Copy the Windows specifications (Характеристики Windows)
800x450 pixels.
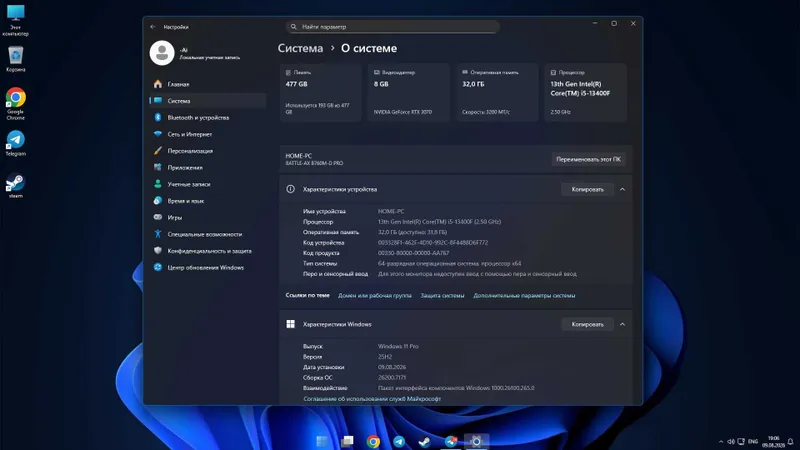coord(587,324)
